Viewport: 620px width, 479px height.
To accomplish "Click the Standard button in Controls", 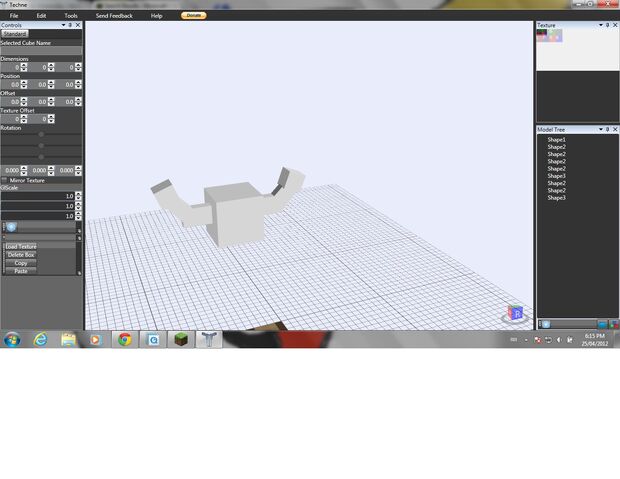I will (x=15, y=34).
